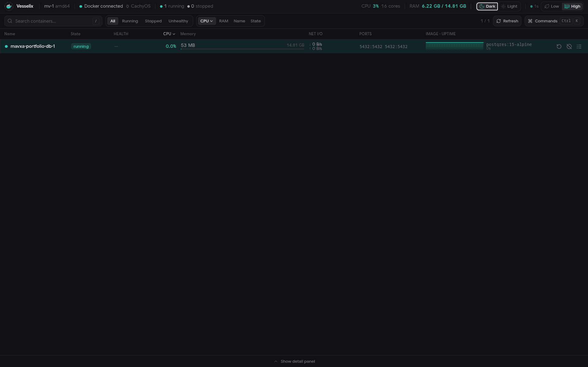Click the refresh arrows icon
The width and height of the screenshot is (588, 367).
[x=498, y=21]
